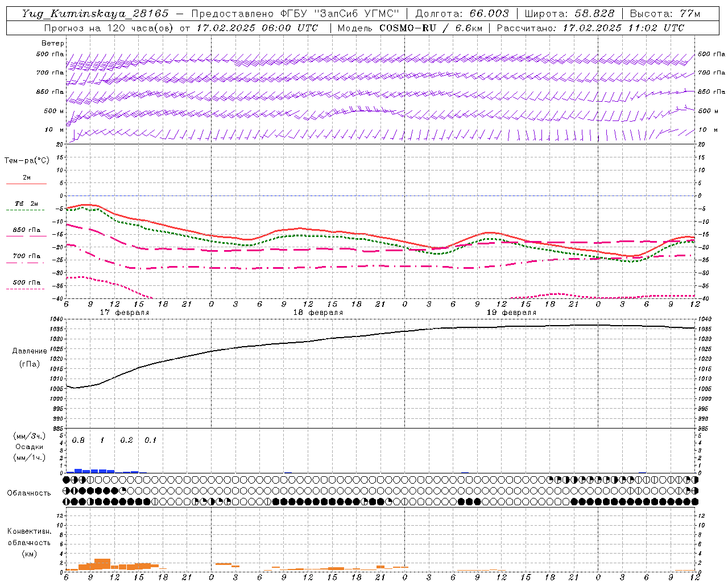Screen dimensions: 728x582
Task: Select the 19 февраля date label
Action: (511, 313)
